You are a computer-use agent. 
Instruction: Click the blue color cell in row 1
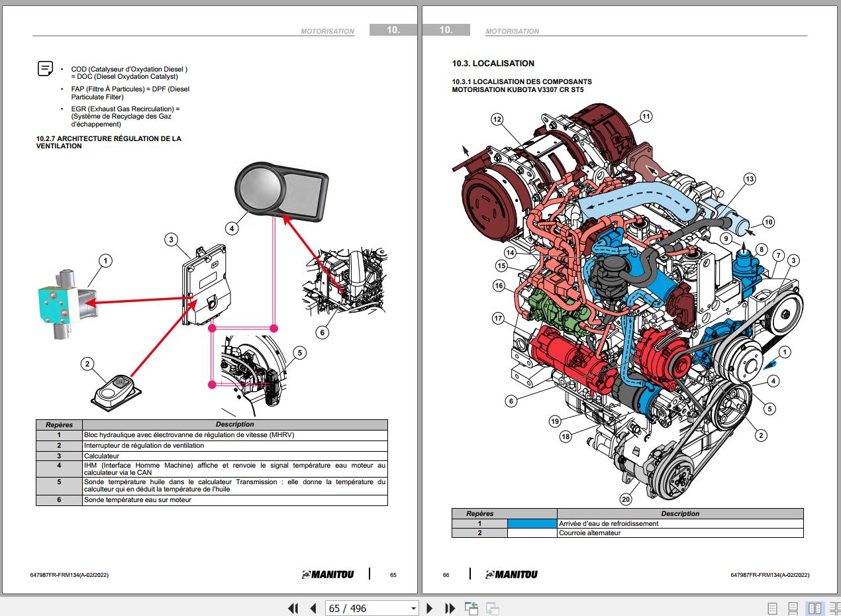(532, 523)
